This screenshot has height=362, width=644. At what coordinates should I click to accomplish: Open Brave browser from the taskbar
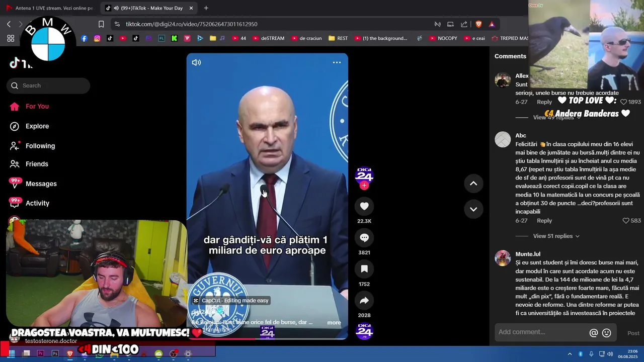click(69, 353)
